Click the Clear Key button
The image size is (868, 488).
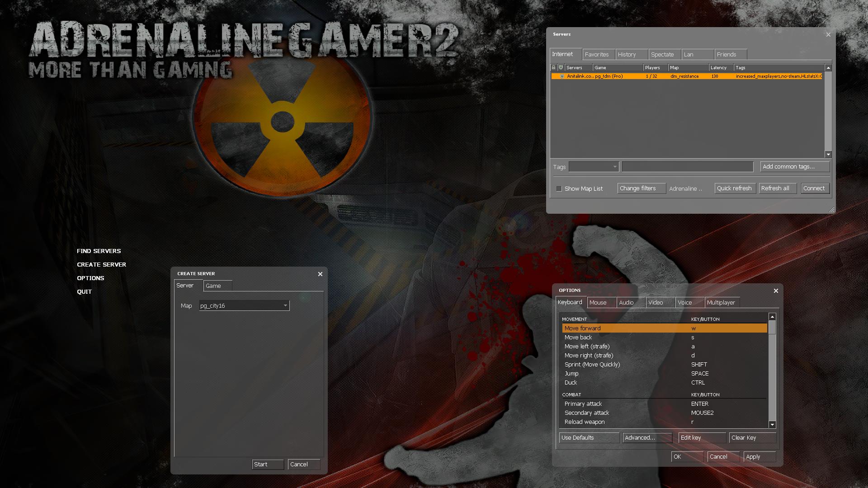click(x=753, y=438)
